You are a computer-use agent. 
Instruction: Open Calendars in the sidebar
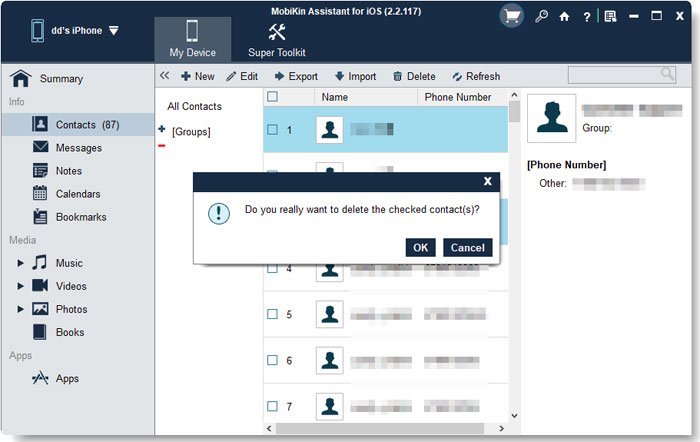pyautogui.click(x=78, y=194)
